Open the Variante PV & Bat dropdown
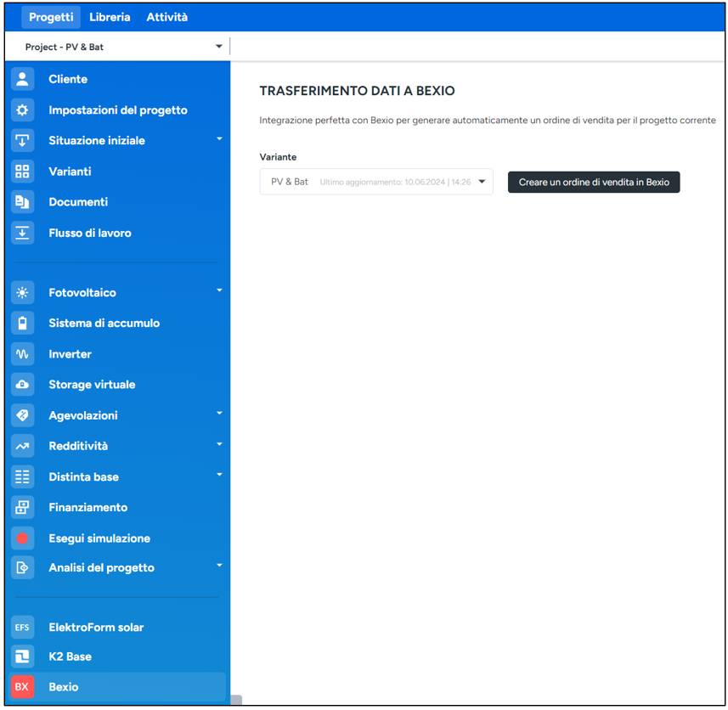Image resolution: width=728 pixels, height=710 pixels. click(x=482, y=182)
